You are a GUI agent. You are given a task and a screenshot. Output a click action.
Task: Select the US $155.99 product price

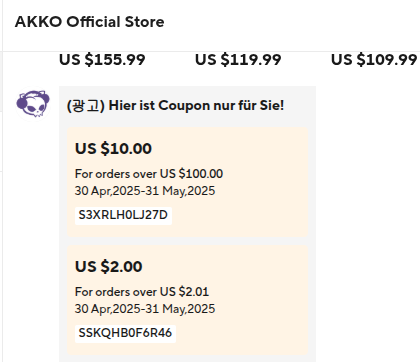[x=102, y=60]
